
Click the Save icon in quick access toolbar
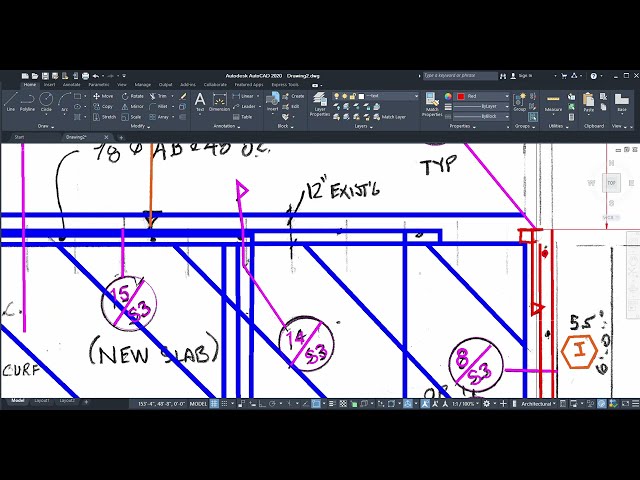click(45, 76)
